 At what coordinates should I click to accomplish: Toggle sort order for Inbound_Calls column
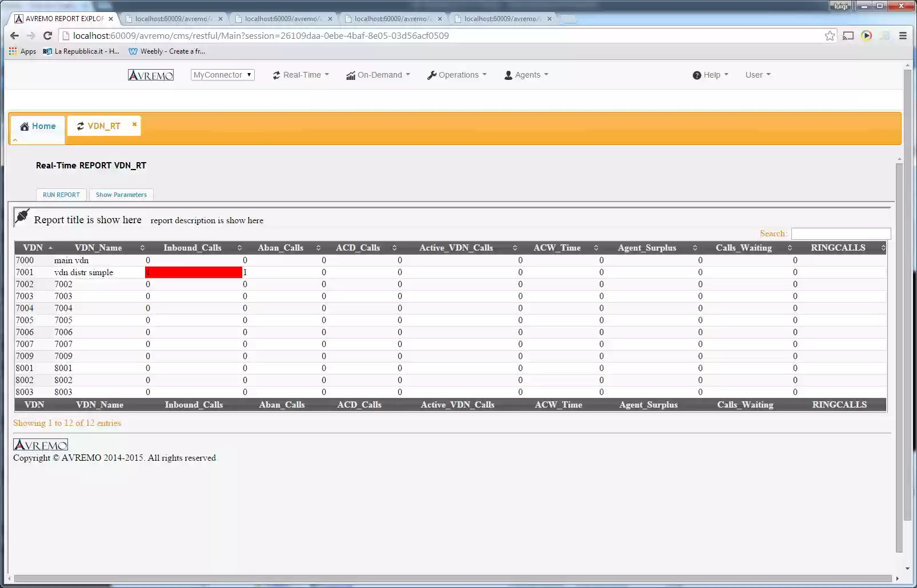pyautogui.click(x=239, y=248)
